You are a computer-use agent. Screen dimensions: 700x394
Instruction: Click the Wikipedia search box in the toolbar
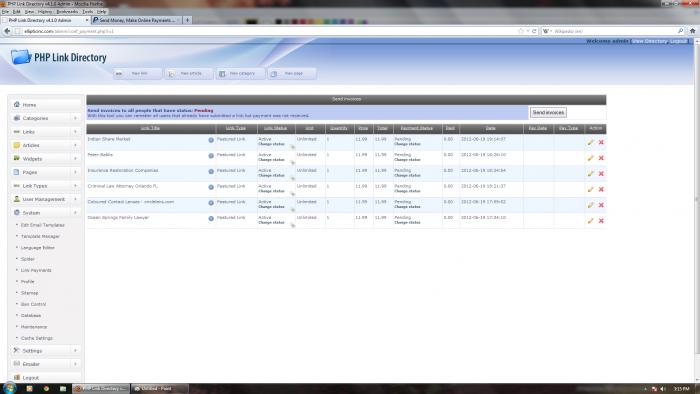tap(614, 31)
